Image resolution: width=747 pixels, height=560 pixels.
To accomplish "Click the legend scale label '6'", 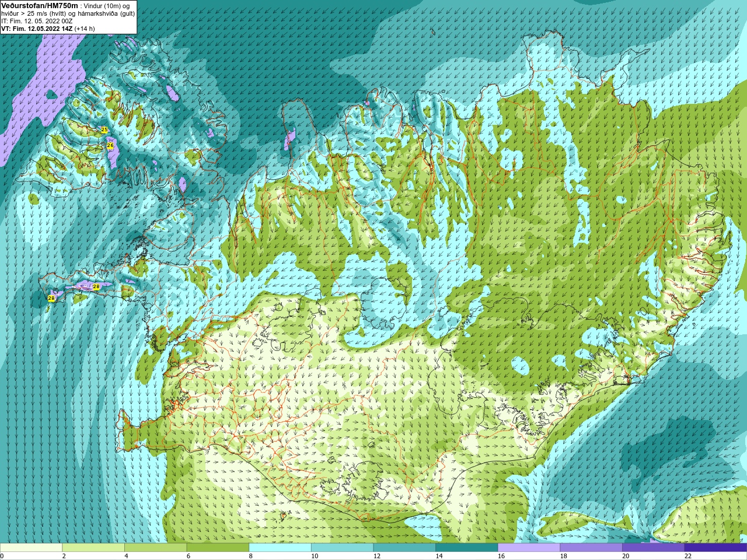I will tap(189, 556).
